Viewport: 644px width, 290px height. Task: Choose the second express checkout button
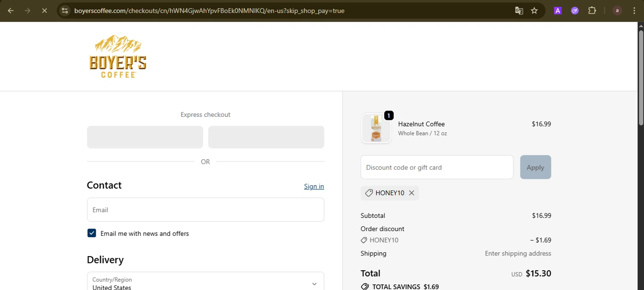[x=266, y=137]
